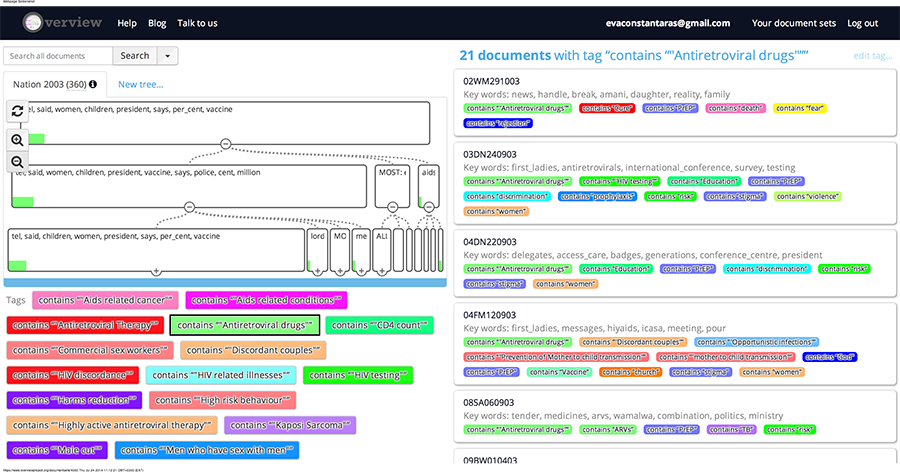The width and height of the screenshot is (900, 472).
Task: Click the Search button
Action: 135,56
